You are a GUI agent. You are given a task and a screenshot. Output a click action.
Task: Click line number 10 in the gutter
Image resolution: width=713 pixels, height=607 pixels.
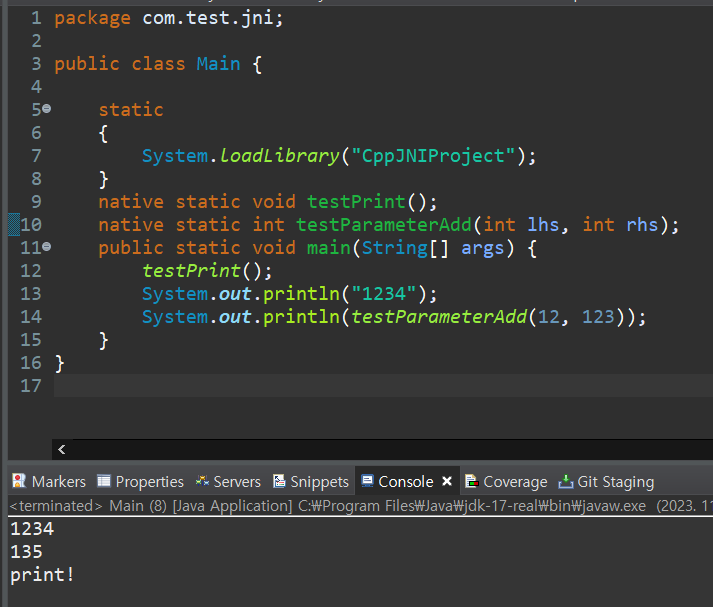tap(31, 225)
